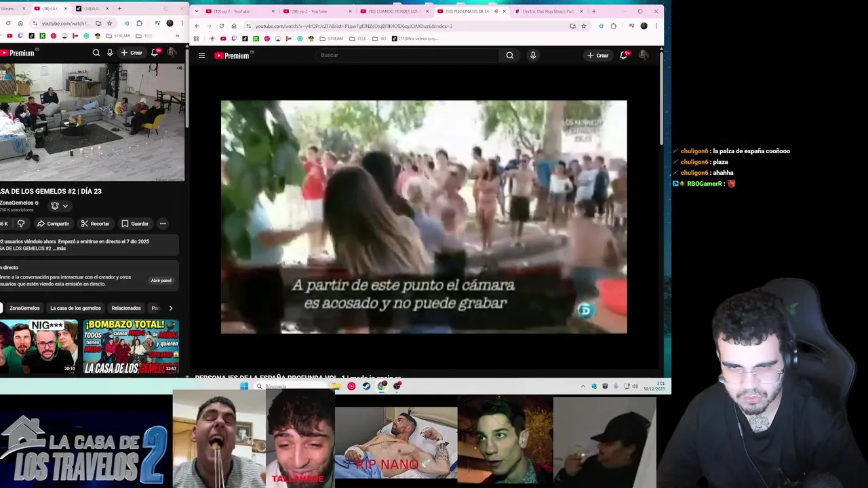The height and width of the screenshot is (488, 868).
Task: Open Windows Start menu
Action: (244, 386)
